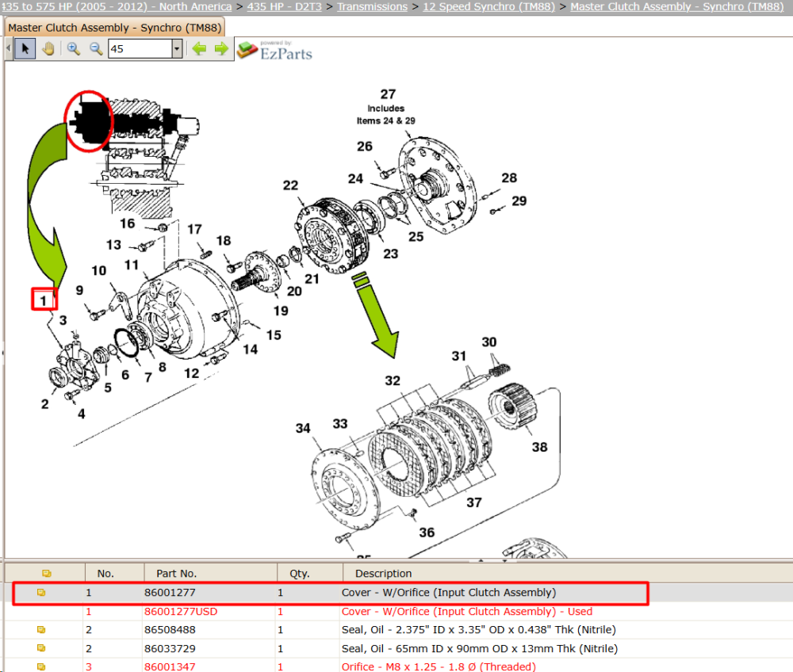Viewport: 793px width, 672px height.
Task: Click Seal, Oil 2.375" ID description
Action: coord(478,630)
